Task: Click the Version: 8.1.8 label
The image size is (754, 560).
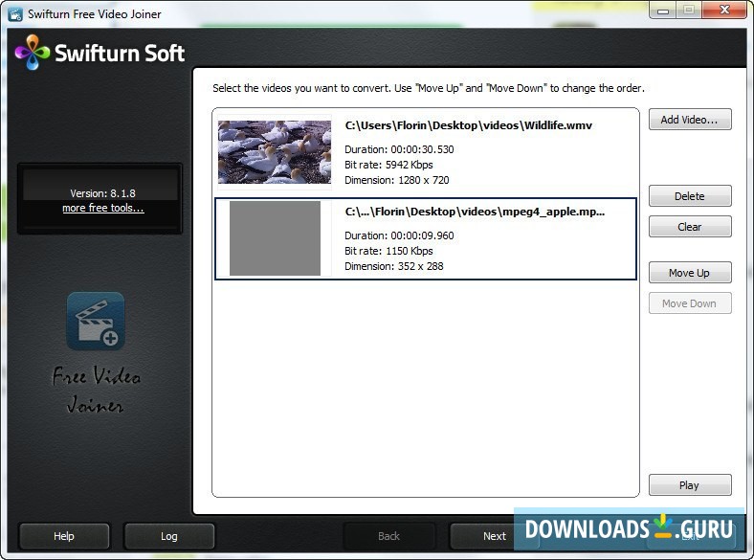Action: tap(103, 193)
